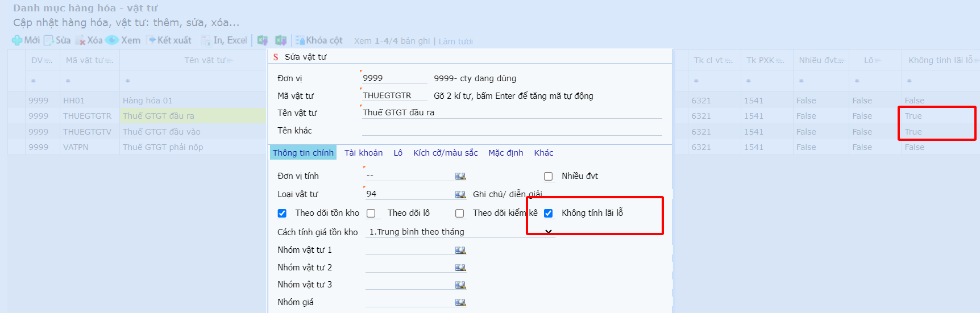The height and width of the screenshot is (313, 980).
Task: Click lookup icon beside Nhóm vật tư 2
Action: (x=460, y=268)
